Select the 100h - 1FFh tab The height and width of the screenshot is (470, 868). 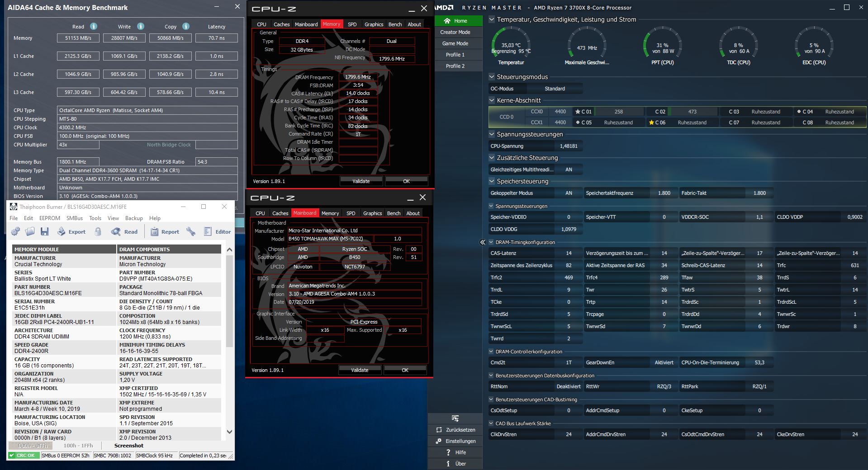tap(78, 446)
